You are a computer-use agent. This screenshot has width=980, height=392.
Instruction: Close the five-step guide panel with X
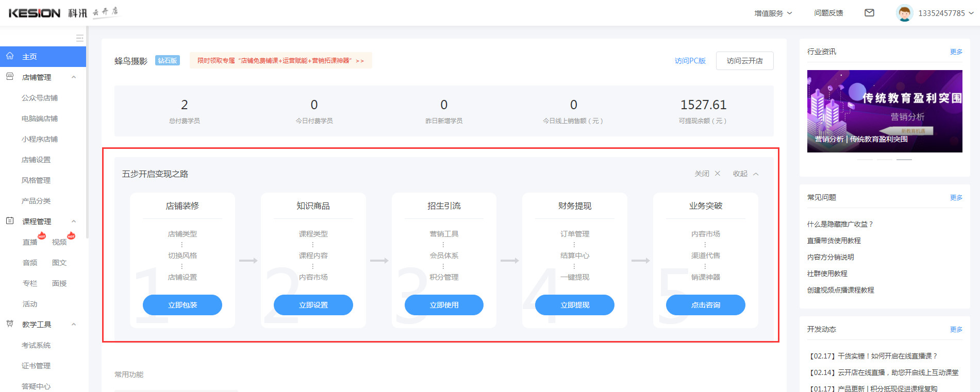717,174
